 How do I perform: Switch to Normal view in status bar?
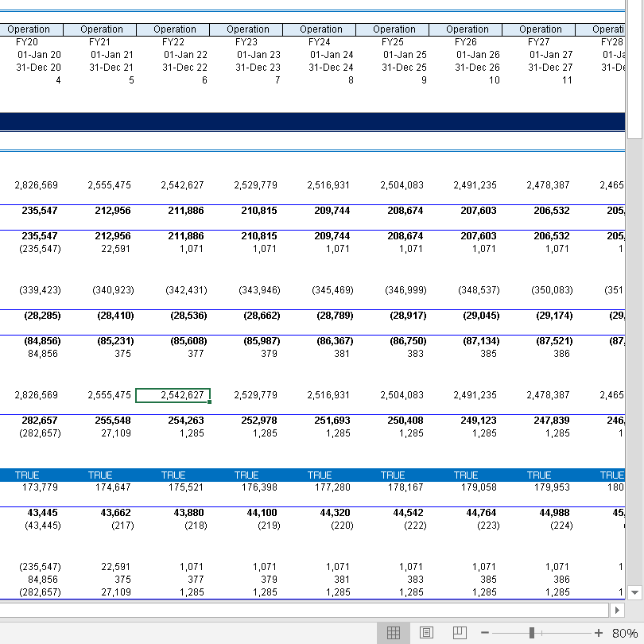point(393,633)
